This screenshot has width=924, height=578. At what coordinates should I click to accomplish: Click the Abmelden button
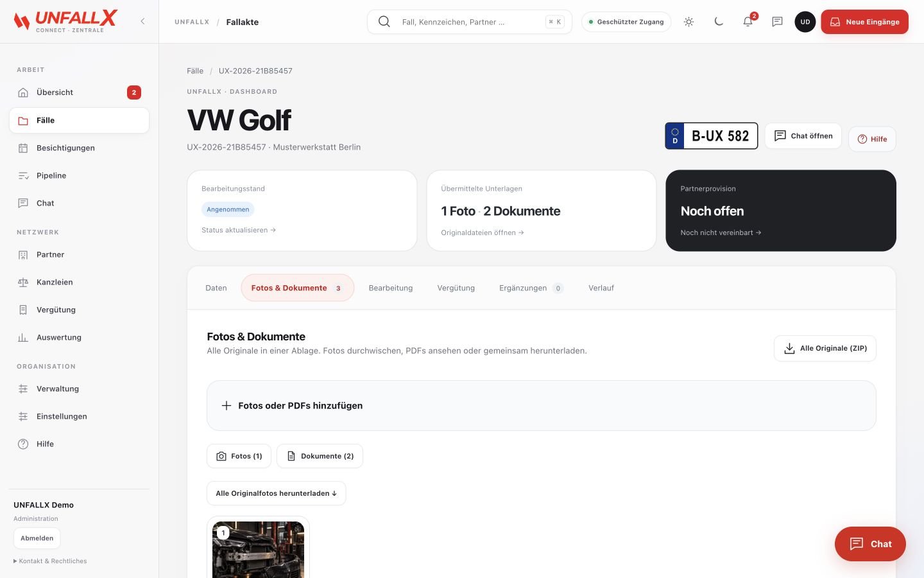(x=37, y=538)
